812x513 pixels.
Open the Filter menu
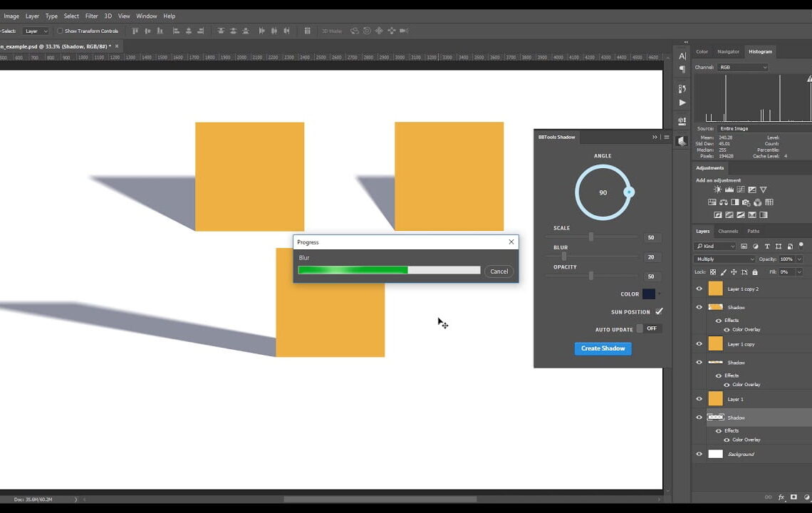90,16
